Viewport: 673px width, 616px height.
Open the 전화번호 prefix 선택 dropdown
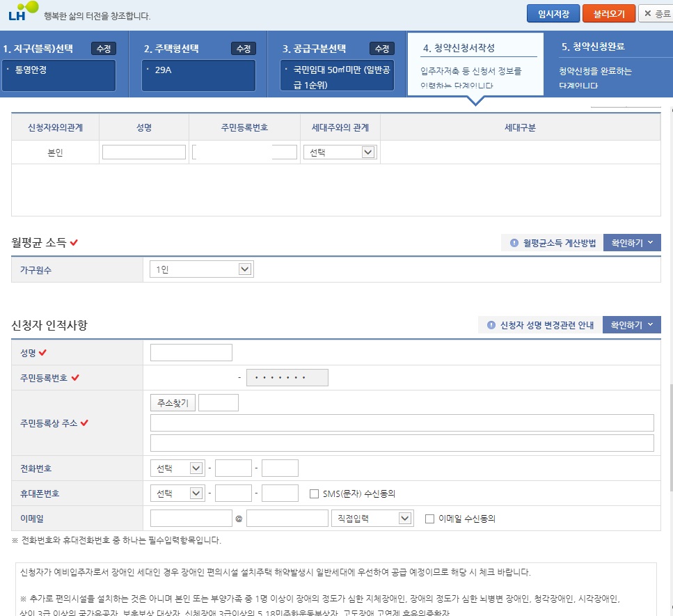(177, 468)
